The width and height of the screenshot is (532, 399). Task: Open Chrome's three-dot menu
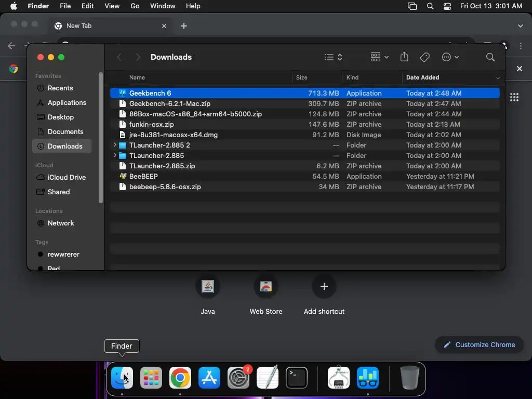point(521,46)
